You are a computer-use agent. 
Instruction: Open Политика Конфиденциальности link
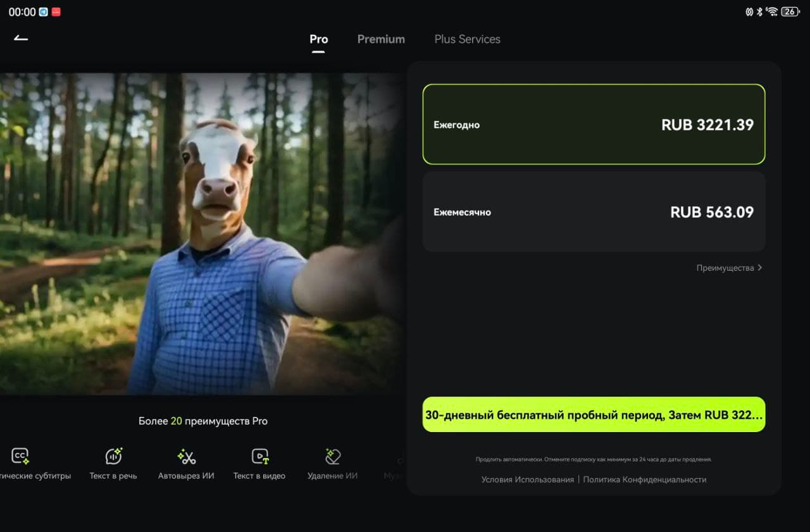(644, 479)
